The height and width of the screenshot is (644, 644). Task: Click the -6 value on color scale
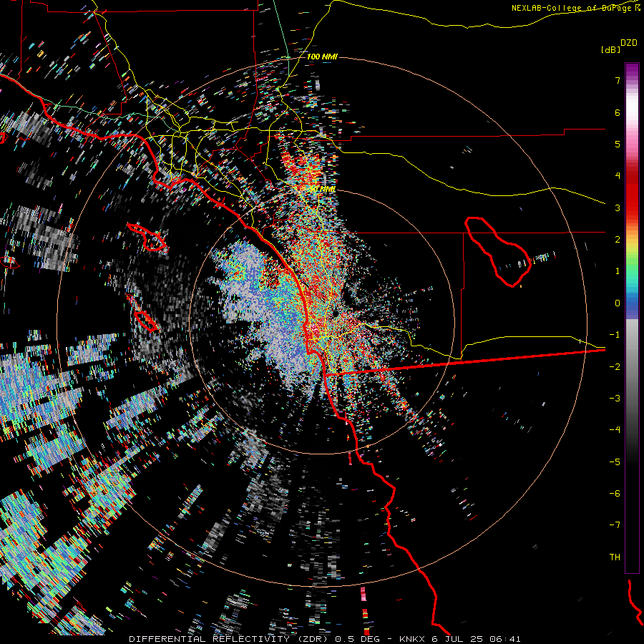(x=615, y=494)
